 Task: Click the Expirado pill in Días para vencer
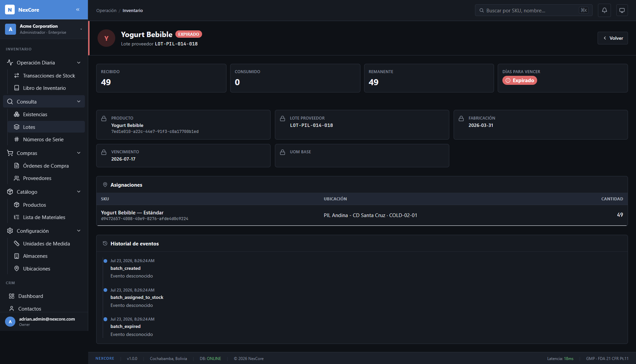(519, 80)
